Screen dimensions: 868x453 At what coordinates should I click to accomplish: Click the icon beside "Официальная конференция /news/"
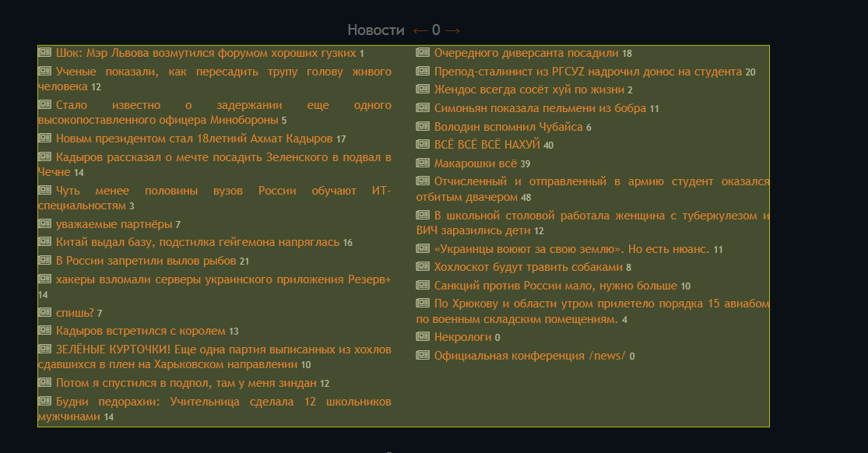pos(423,355)
